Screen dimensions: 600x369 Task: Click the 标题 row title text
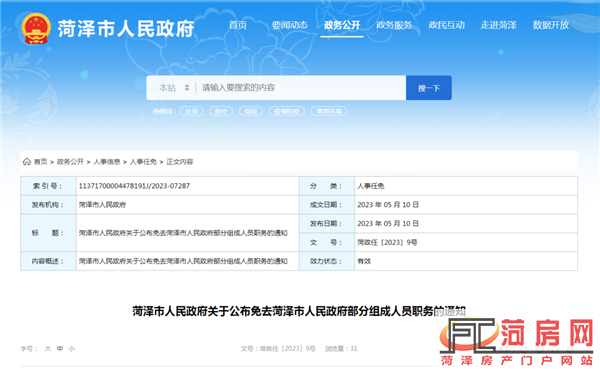coord(183,233)
